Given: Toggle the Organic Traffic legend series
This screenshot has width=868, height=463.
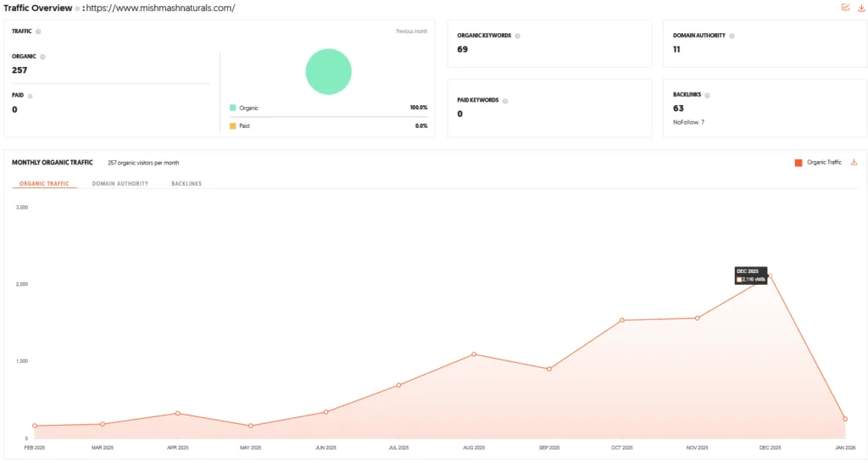Looking at the screenshot, I should tap(818, 162).
